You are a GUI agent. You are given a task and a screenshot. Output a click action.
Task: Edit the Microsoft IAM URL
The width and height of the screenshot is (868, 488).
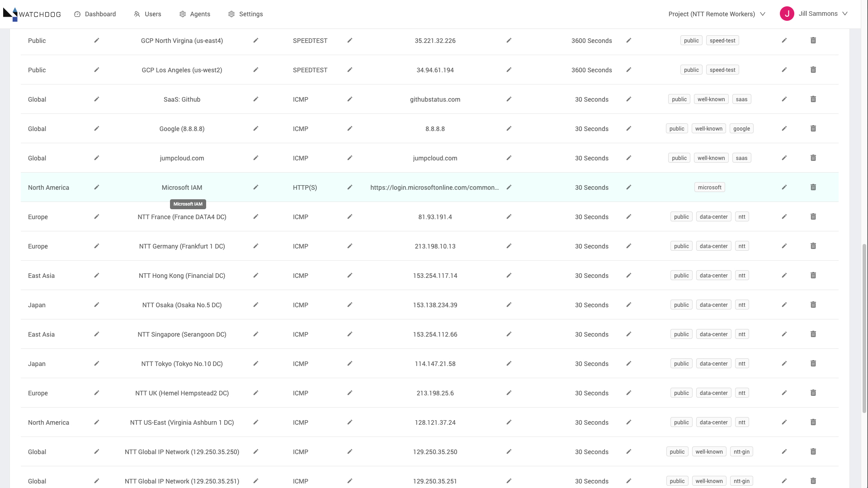coord(509,187)
